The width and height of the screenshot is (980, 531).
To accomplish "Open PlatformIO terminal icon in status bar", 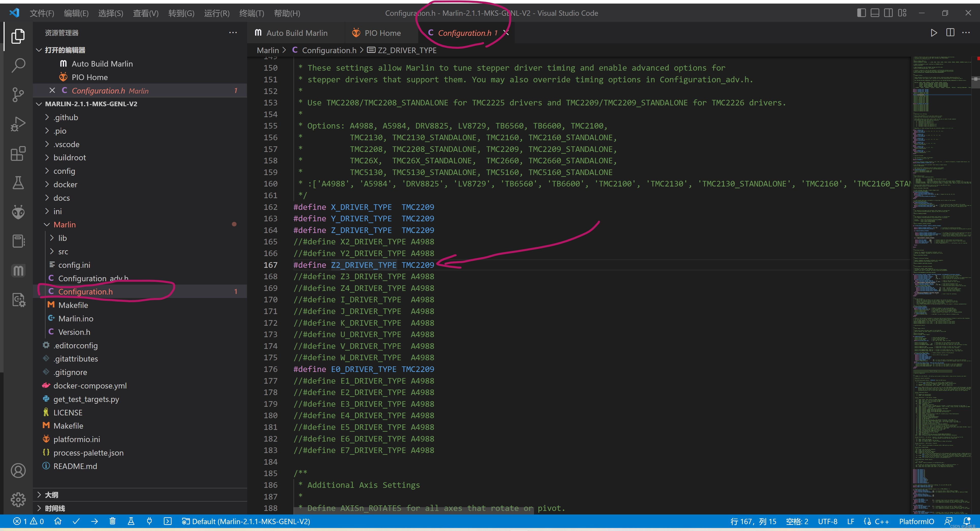I will point(167,521).
